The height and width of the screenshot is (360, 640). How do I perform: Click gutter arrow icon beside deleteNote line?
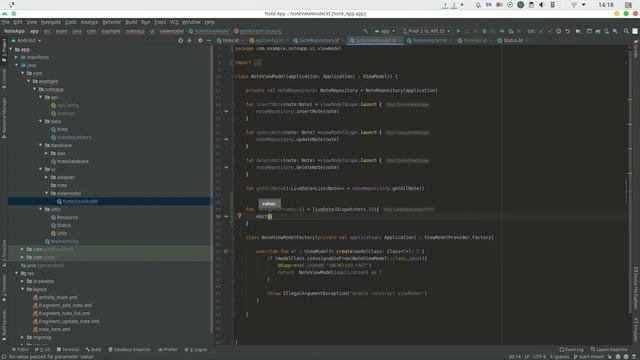tap(226, 167)
